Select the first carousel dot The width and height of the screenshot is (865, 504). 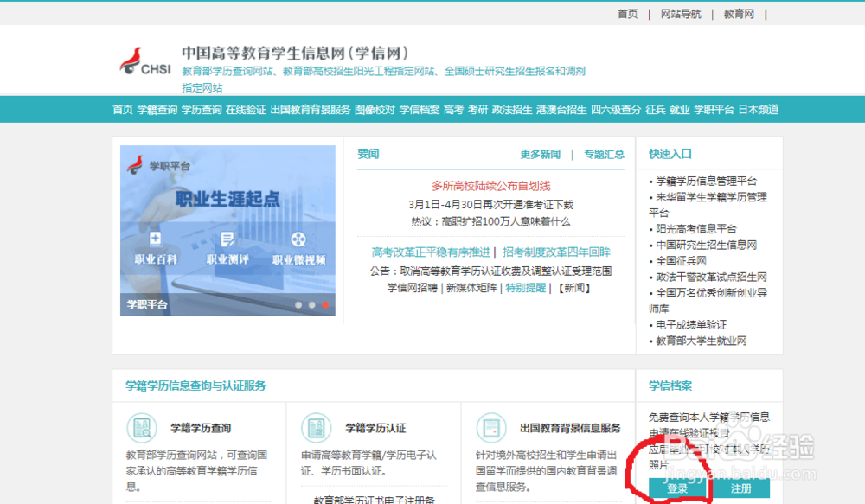(298, 305)
